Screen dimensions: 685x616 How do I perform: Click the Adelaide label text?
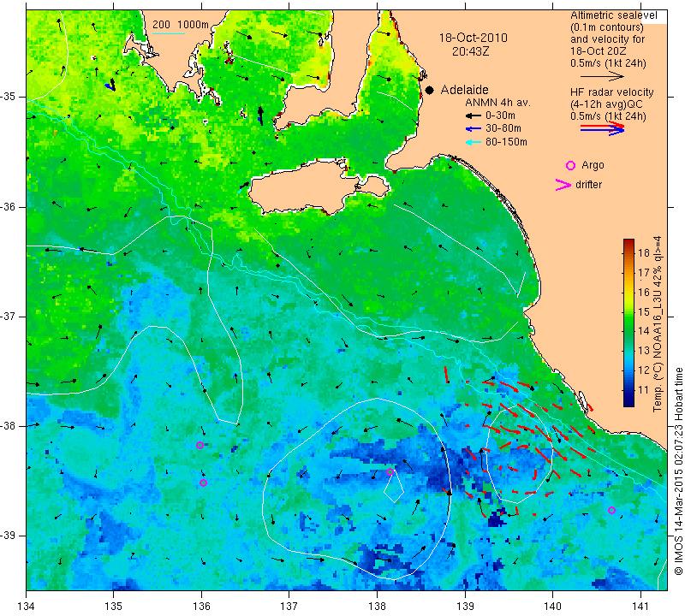point(464,90)
